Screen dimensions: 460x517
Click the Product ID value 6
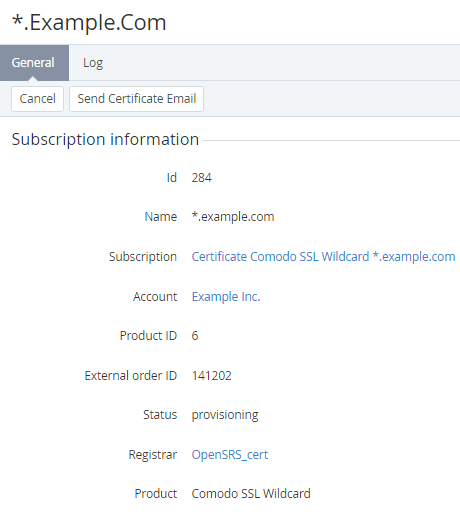(x=195, y=335)
